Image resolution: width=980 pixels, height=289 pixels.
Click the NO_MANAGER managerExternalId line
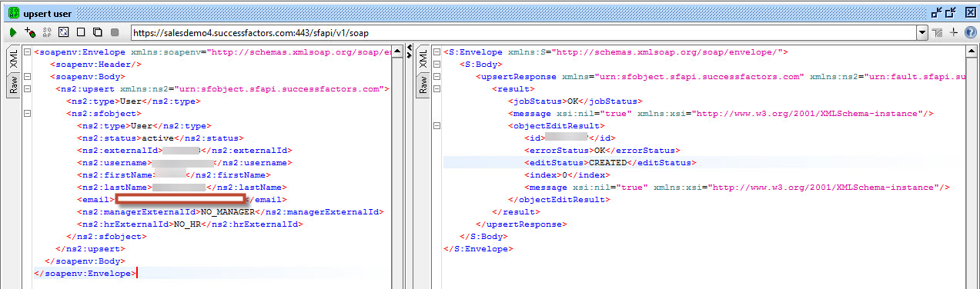[230, 211]
